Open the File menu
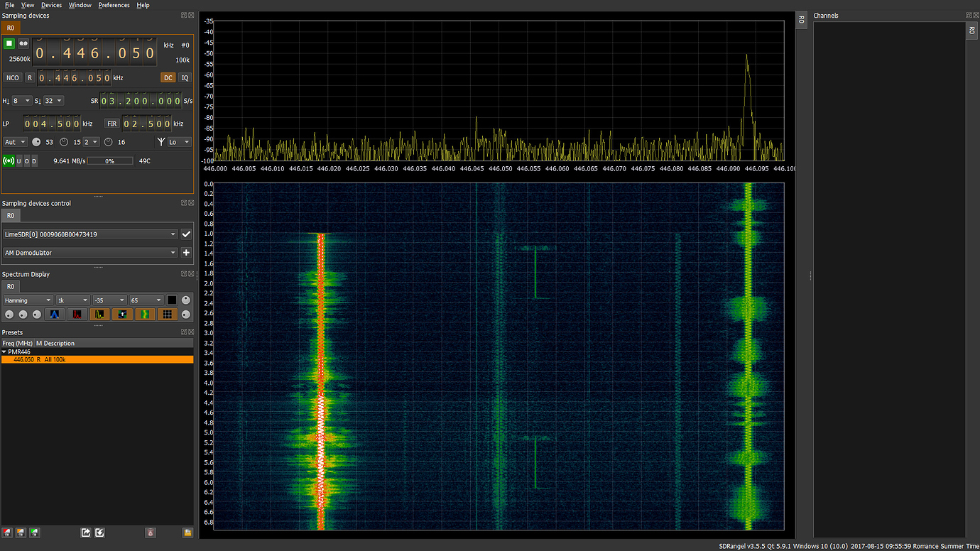The image size is (980, 551). pos(10,5)
